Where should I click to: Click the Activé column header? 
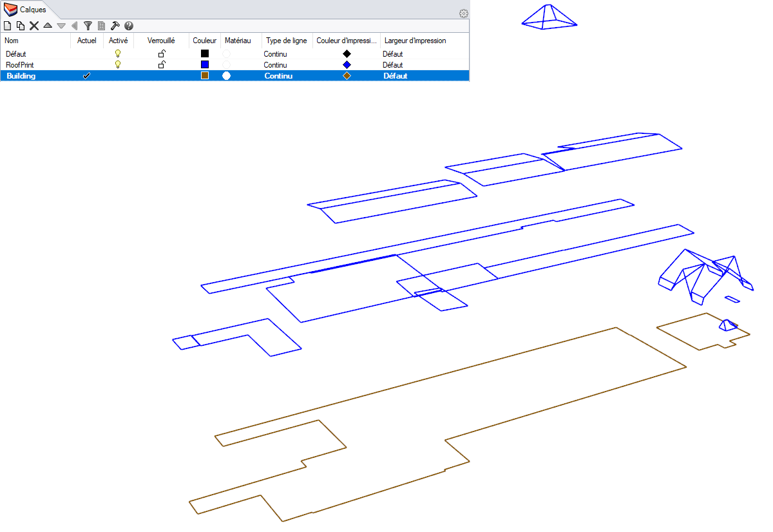point(119,41)
